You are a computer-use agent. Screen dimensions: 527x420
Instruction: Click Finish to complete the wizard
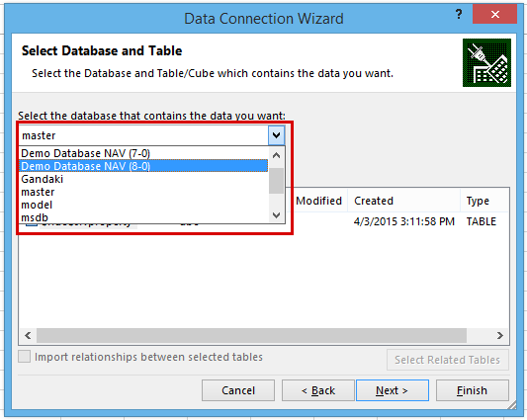pyautogui.click(x=473, y=390)
